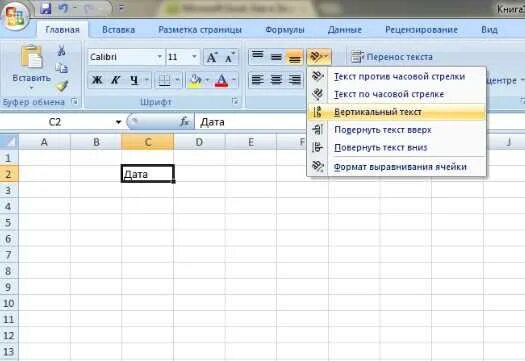Cut selection with the scissors icon
This screenshot has height=361, width=525.
coord(61,51)
